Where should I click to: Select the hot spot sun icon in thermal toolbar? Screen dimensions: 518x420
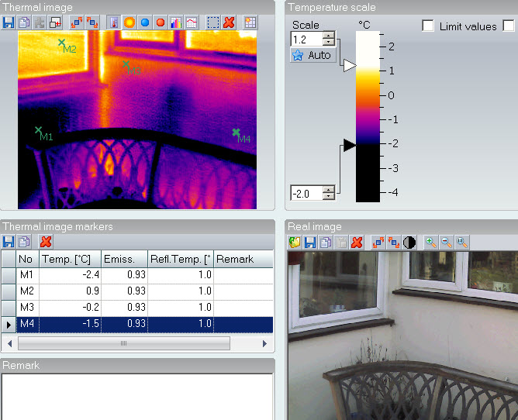[x=129, y=22]
